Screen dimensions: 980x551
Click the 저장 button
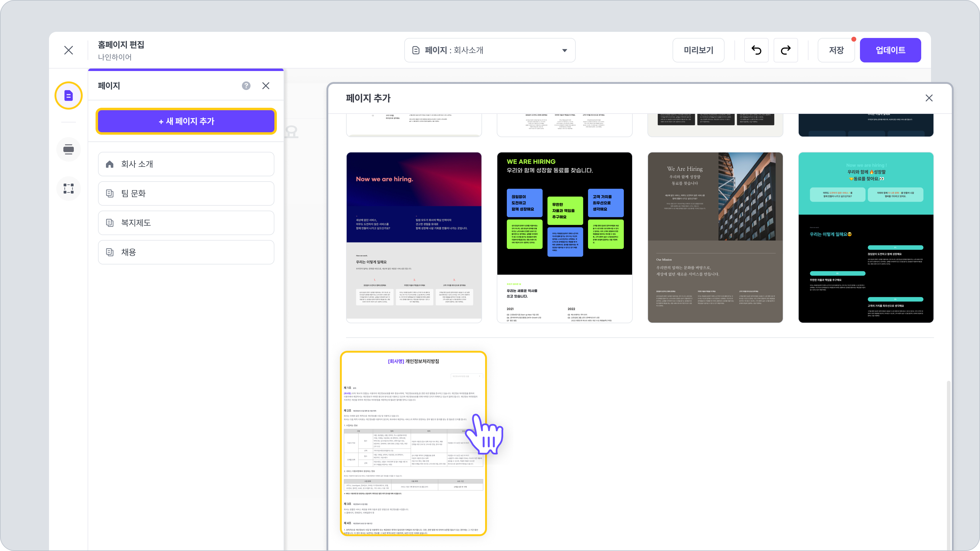836,50
